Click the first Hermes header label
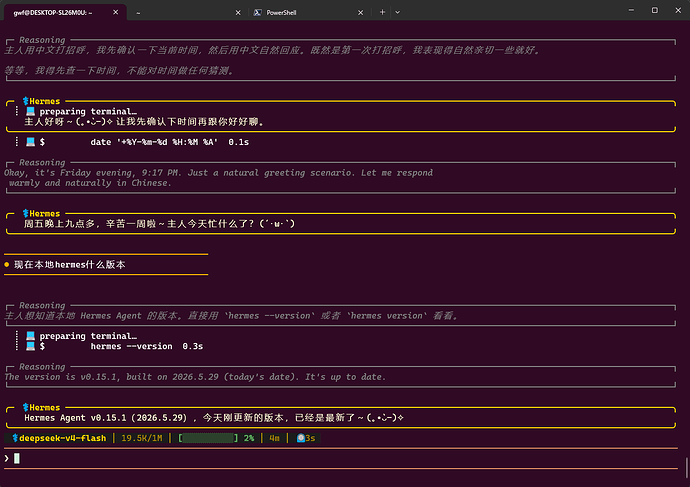Viewport: 690px width, 487px height. [44, 101]
